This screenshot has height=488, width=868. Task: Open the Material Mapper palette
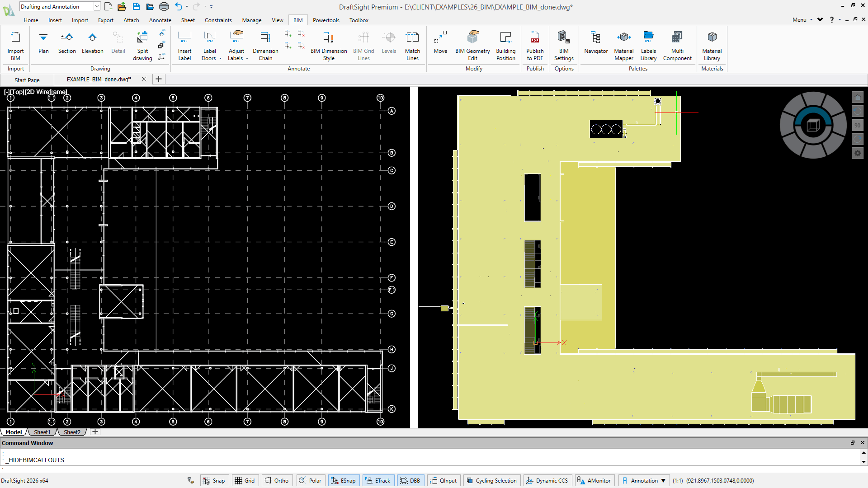click(x=624, y=46)
